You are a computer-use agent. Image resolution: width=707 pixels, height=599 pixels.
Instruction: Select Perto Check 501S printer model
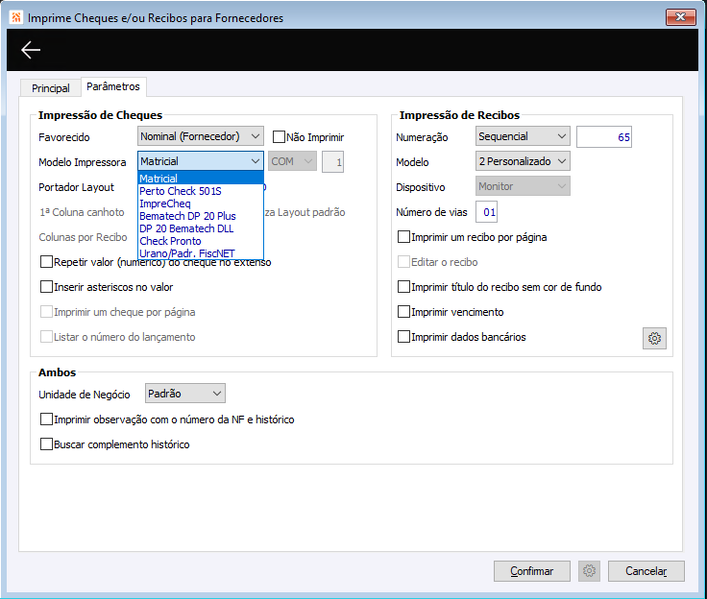coord(200,191)
